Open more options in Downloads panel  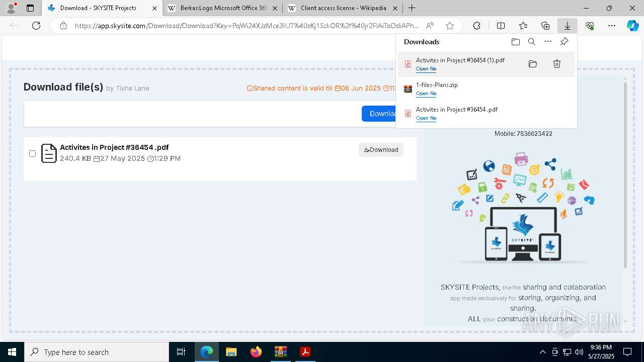(x=548, y=42)
